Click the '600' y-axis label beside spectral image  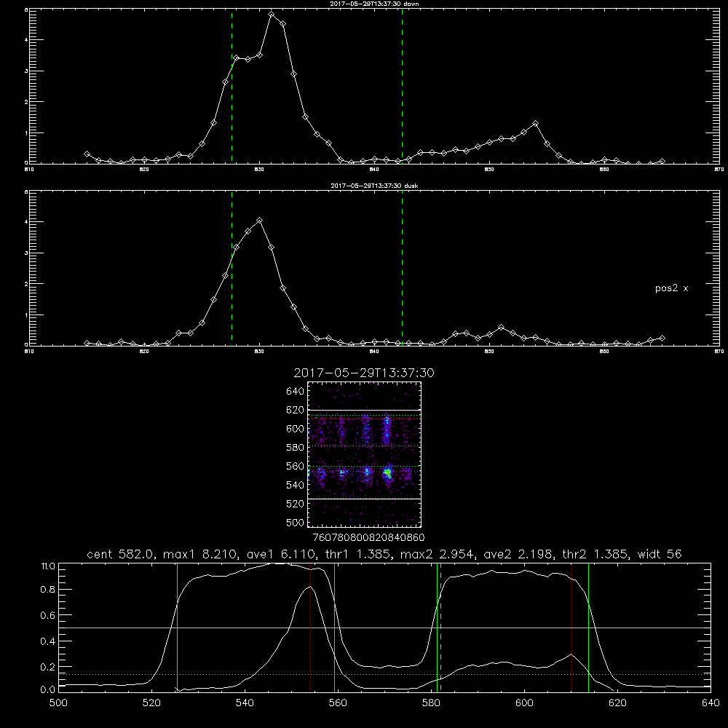(296, 429)
